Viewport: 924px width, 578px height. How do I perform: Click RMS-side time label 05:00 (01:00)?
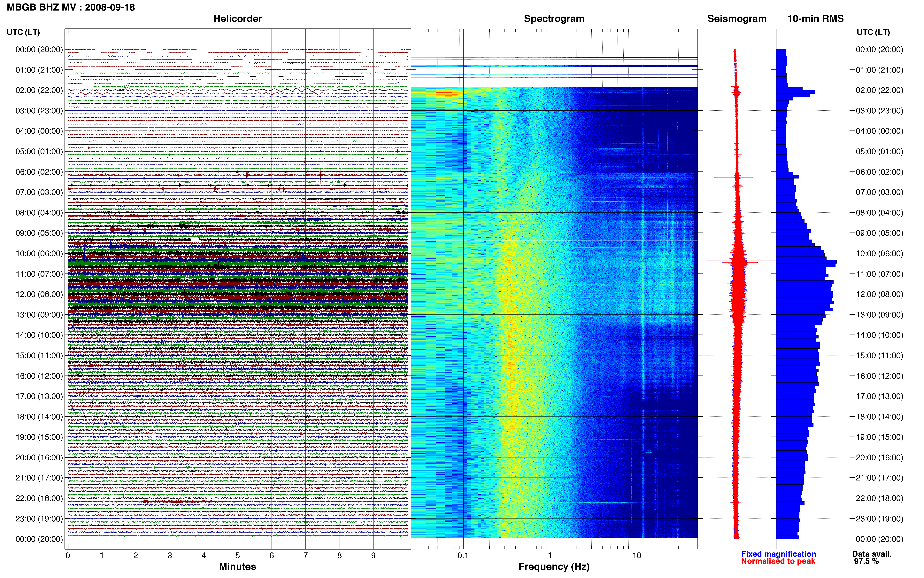[879, 151]
